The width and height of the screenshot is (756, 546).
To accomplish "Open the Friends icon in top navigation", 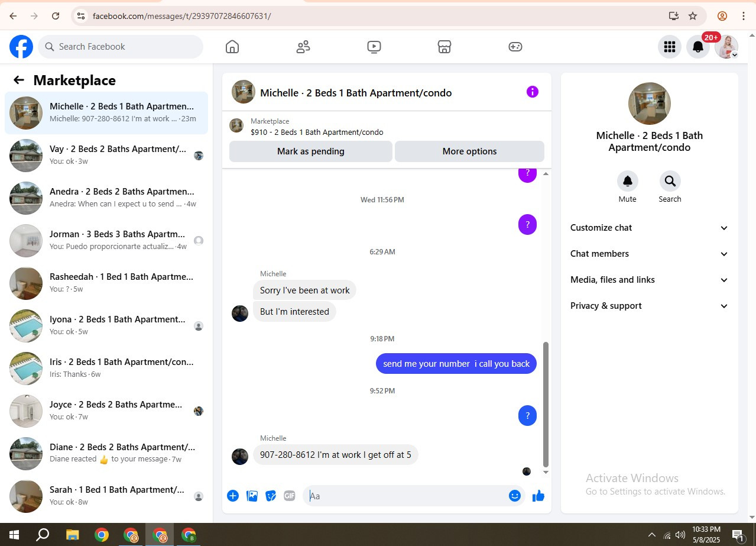I will click(x=303, y=47).
